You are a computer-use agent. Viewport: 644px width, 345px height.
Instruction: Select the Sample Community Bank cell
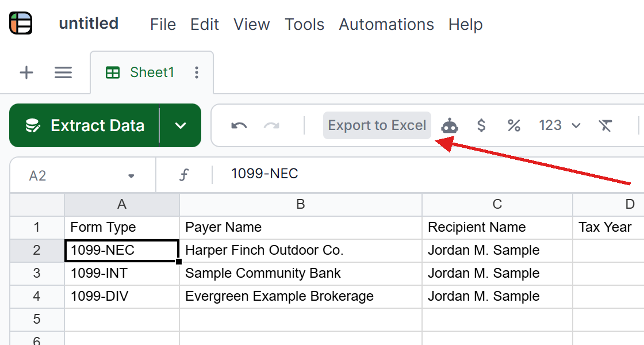coord(301,273)
